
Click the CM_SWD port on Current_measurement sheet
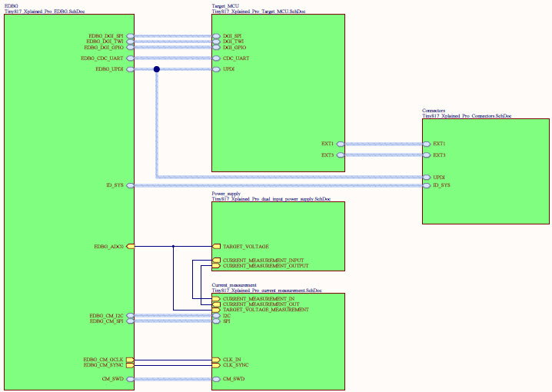217,379
